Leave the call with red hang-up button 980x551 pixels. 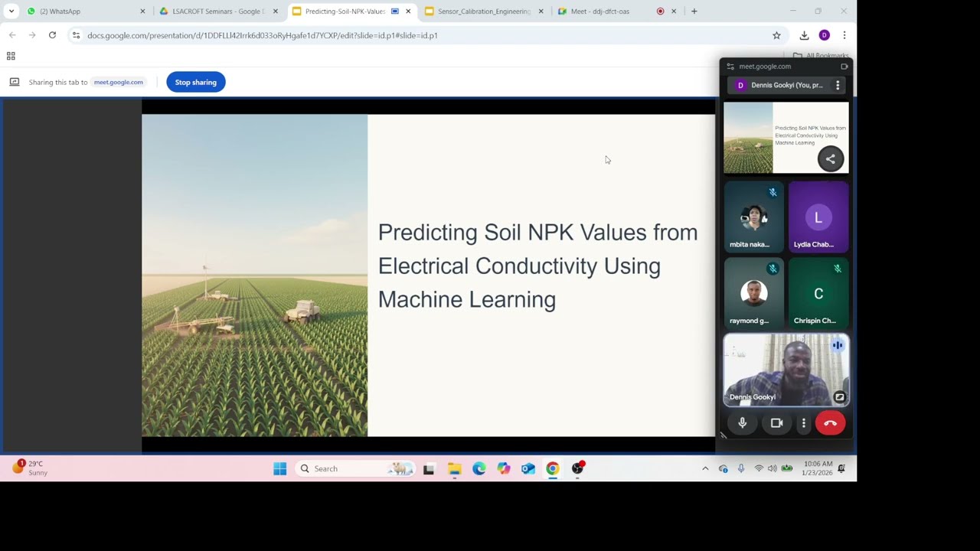[831, 422]
